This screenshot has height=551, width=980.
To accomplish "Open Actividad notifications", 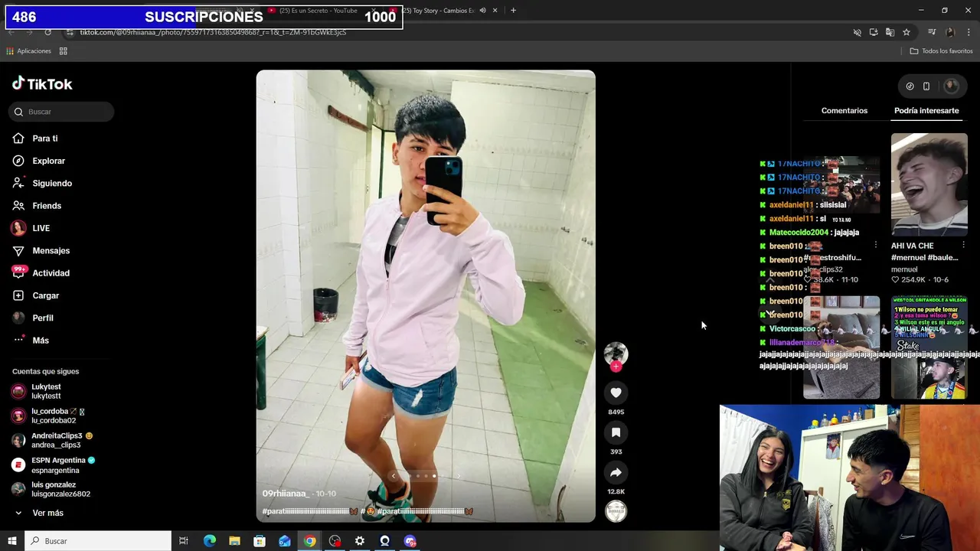I will click(x=41, y=273).
